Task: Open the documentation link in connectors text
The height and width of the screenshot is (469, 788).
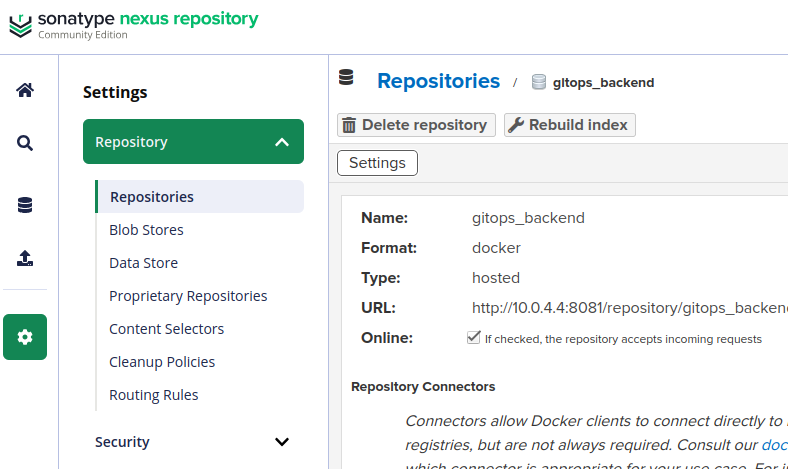Action: point(774,445)
